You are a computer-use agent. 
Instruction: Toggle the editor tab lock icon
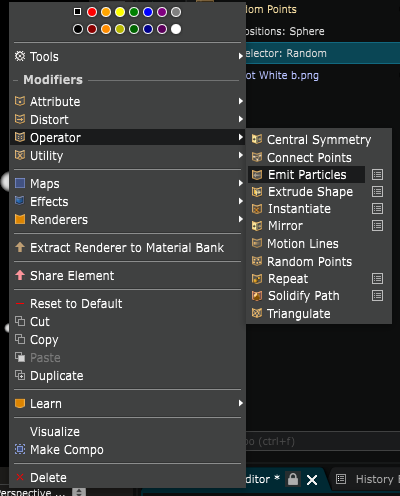293,479
